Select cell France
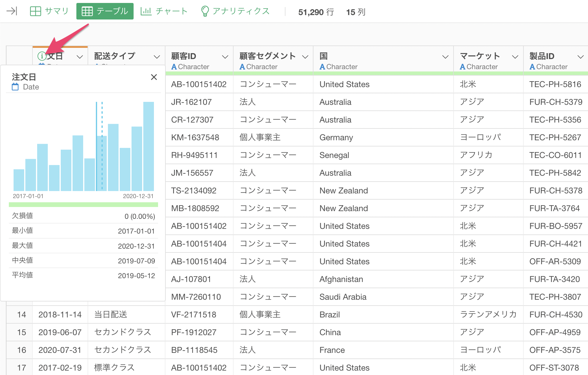588x375 pixels. tap(383, 350)
